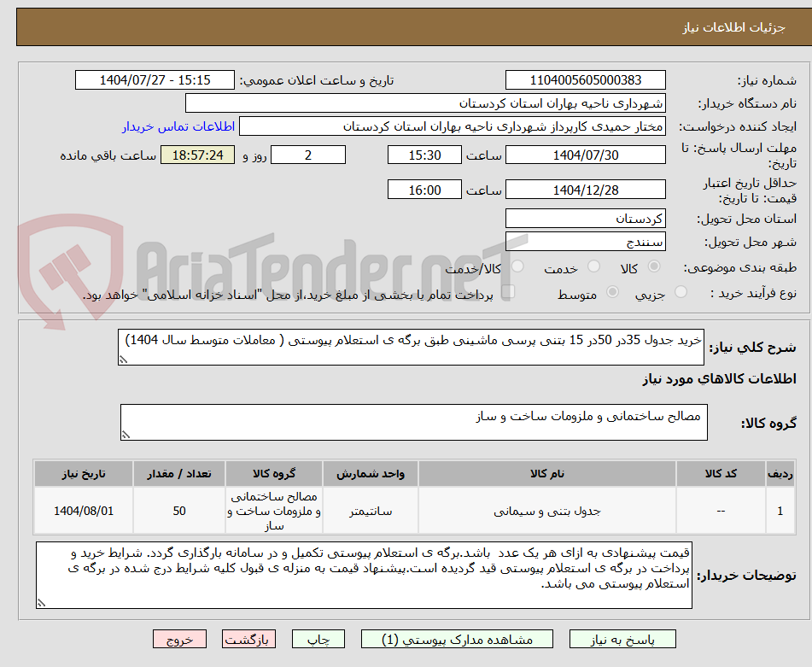
Task: Select the کالا radio button
Action: click(655, 266)
